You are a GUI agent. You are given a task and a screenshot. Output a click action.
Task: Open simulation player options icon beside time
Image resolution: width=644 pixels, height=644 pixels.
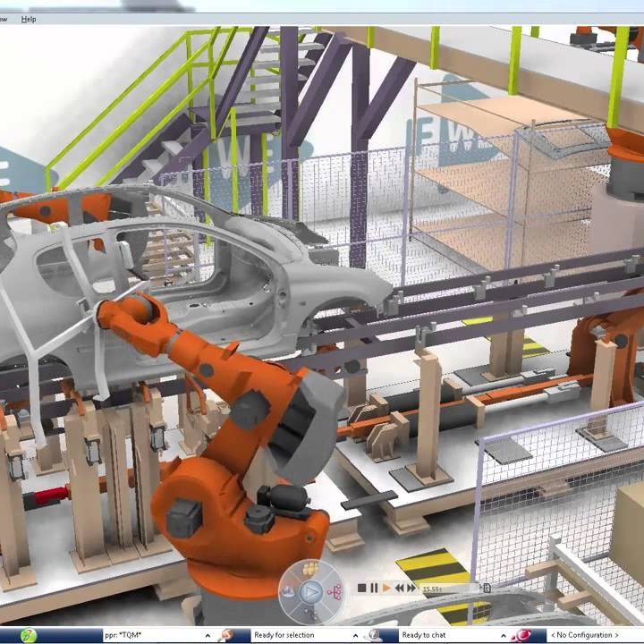click(486, 588)
